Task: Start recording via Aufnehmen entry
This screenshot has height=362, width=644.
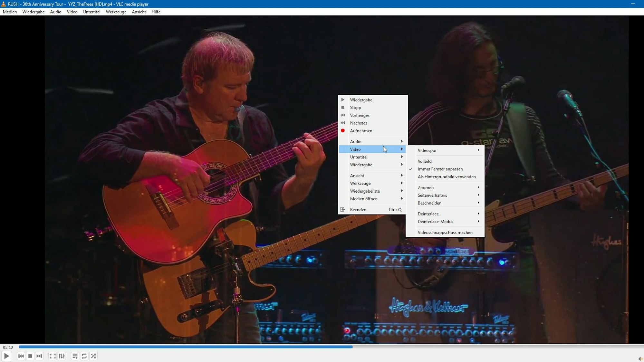Action: point(361,131)
